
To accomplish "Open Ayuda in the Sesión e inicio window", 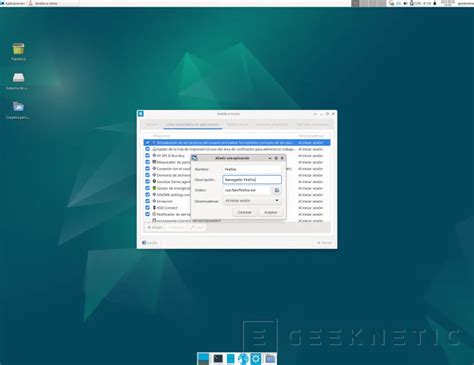I will click(150, 243).
